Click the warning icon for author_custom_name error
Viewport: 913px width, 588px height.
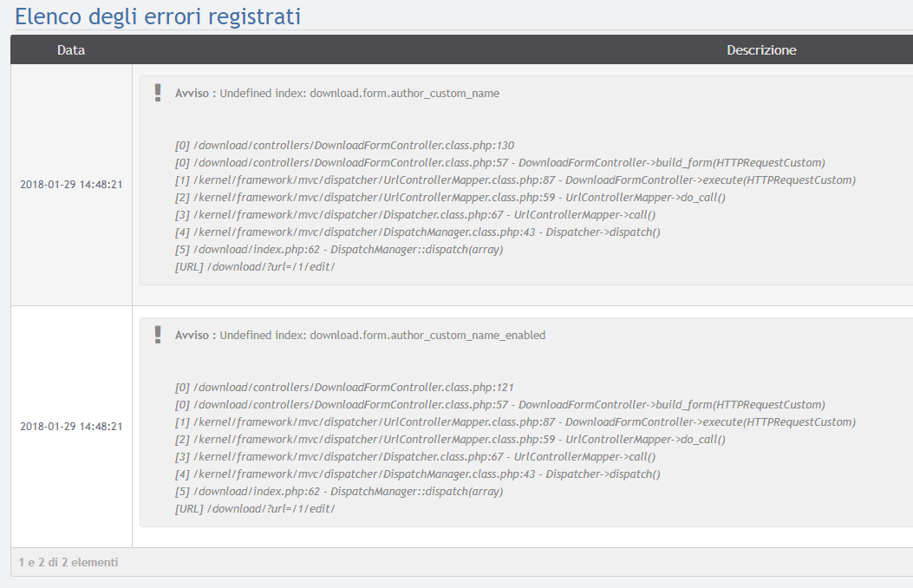[x=157, y=93]
